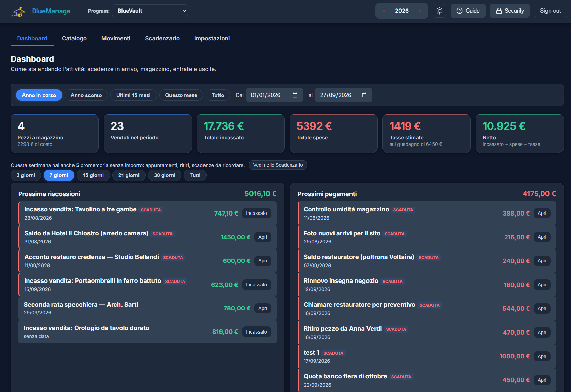The width and height of the screenshot is (571, 392).
Task: Select the 21 giorni range chip
Action: point(129,175)
